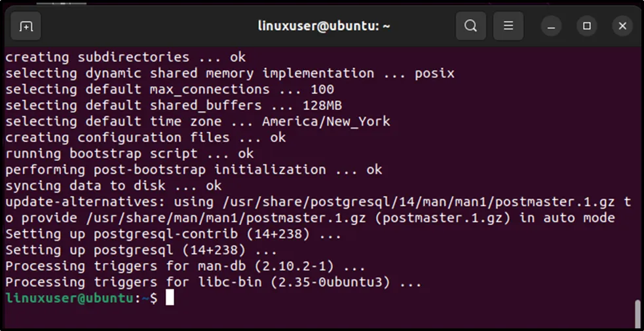Click the terminal scrollbar handle

[x=637, y=313]
